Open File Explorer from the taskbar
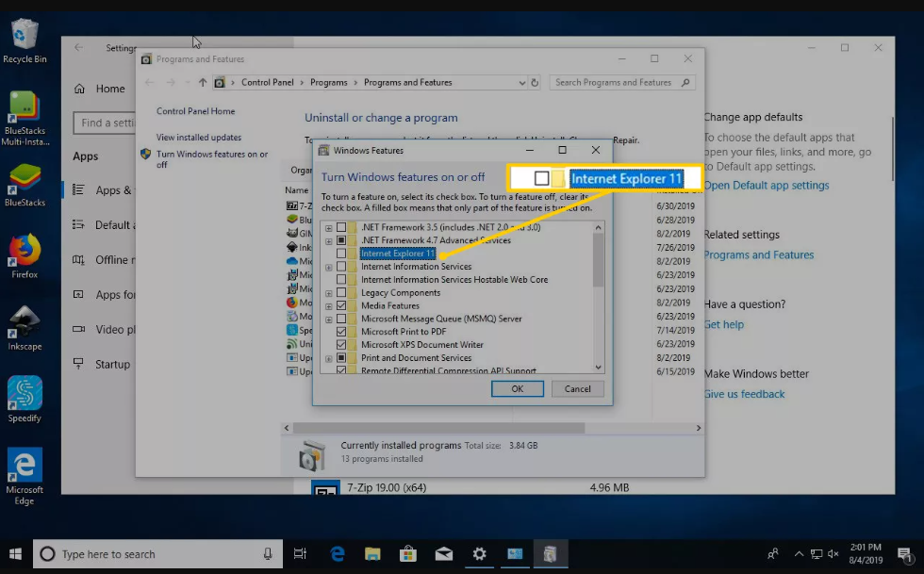This screenshot has width=924, height=574. [x=372, y=554]
